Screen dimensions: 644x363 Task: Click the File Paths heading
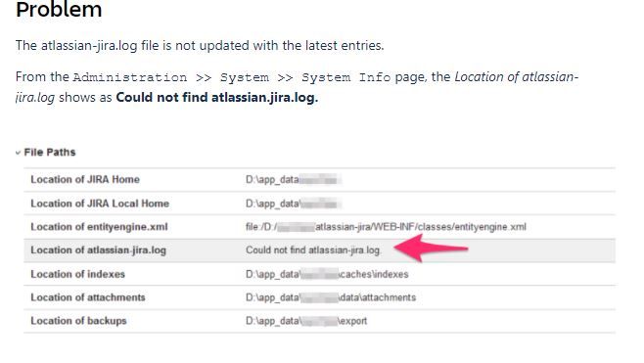(50, 153)
